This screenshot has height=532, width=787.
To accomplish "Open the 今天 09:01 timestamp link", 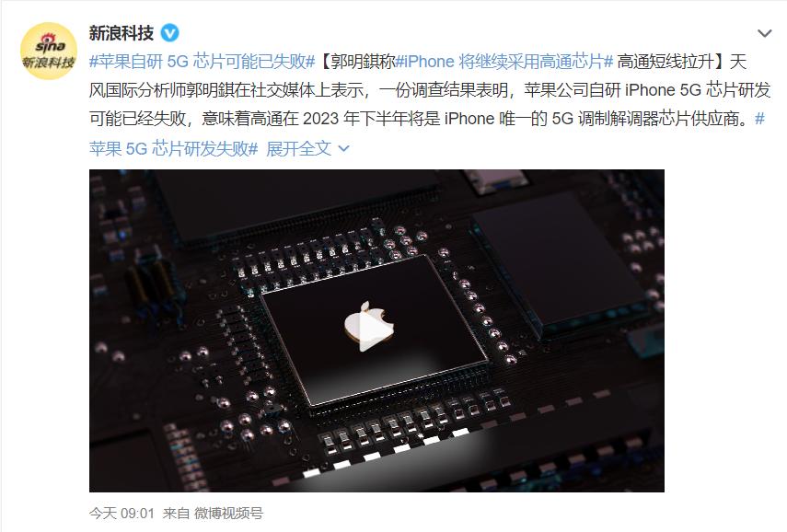I will 122,513.
